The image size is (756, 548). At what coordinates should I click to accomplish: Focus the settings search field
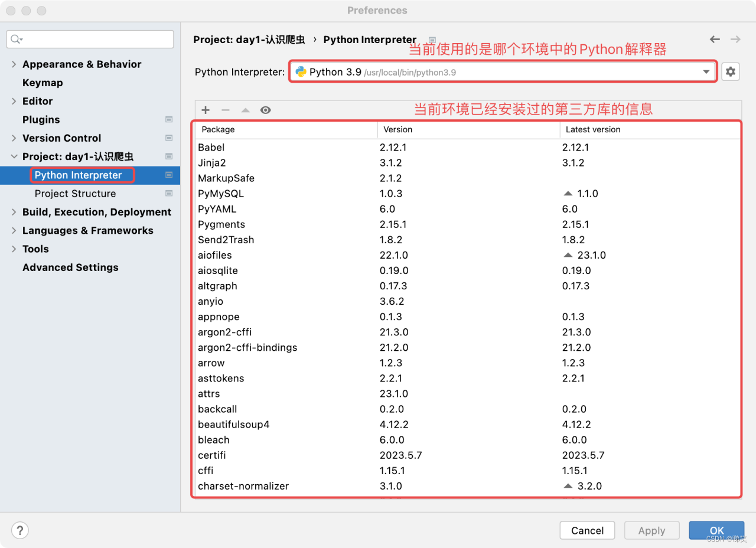pos(90,40)
